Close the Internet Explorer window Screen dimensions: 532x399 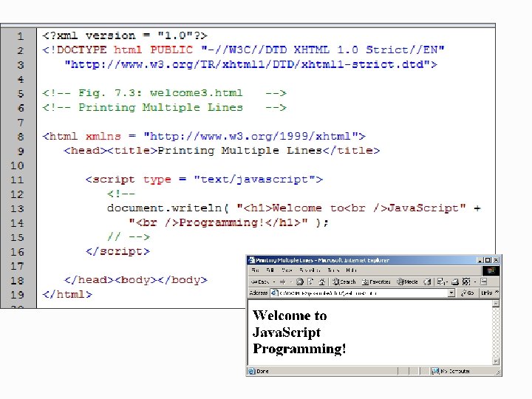tap(496, 260)
